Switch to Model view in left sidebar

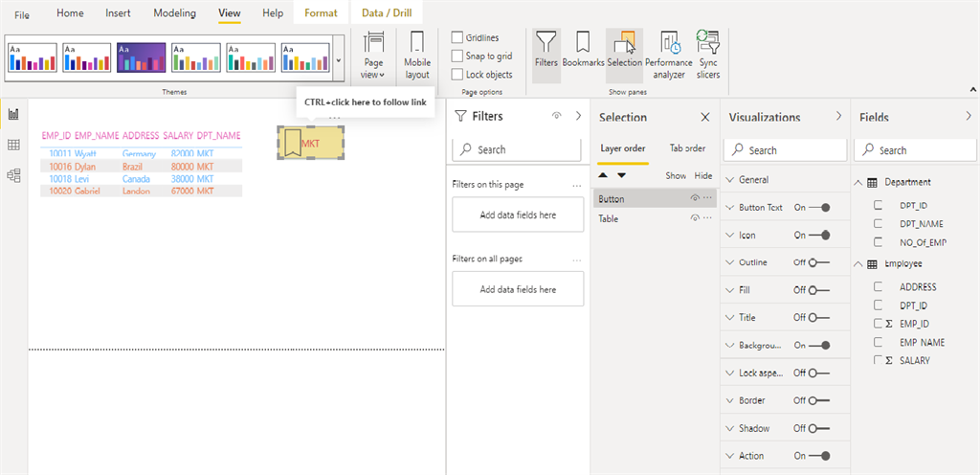coord(13,175)
